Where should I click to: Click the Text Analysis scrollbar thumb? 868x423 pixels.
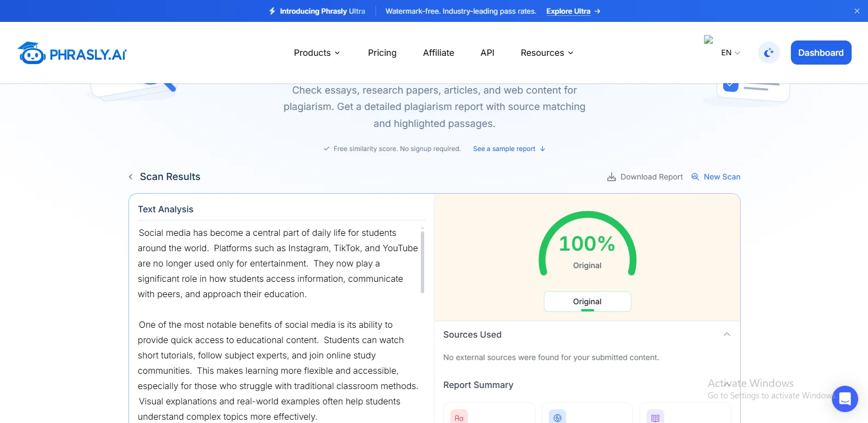point(423,262)
